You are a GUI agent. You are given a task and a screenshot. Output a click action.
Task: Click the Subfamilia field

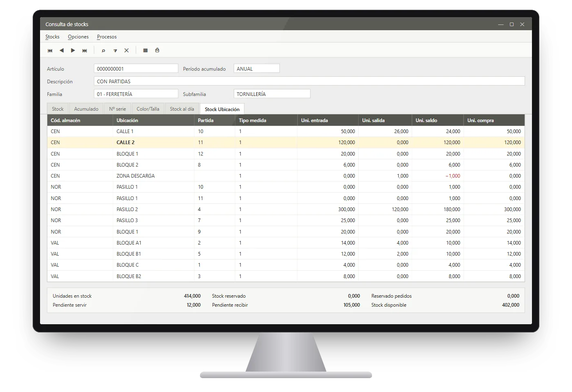(272, 94)
